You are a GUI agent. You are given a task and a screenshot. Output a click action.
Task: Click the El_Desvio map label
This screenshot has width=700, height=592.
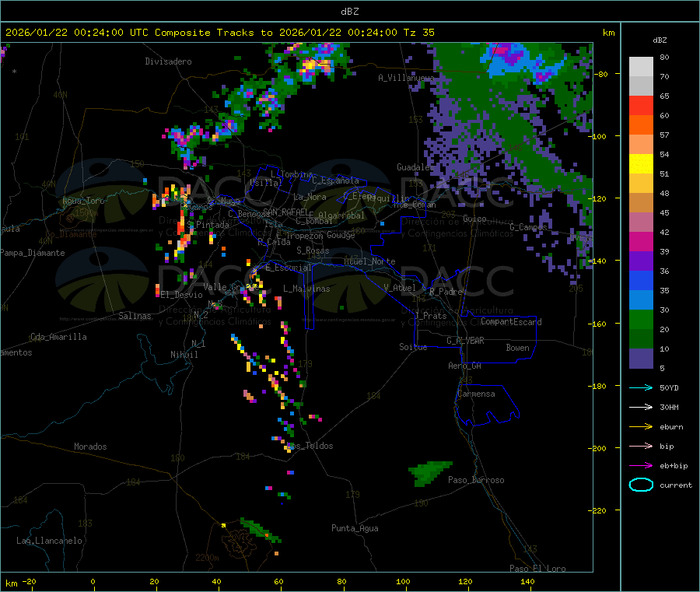[181, 295]
